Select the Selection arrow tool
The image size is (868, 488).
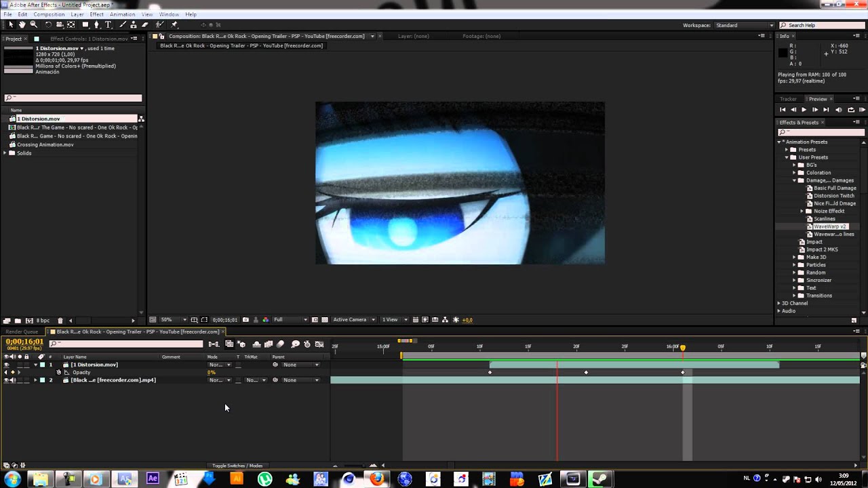click(x=11, y=24)
